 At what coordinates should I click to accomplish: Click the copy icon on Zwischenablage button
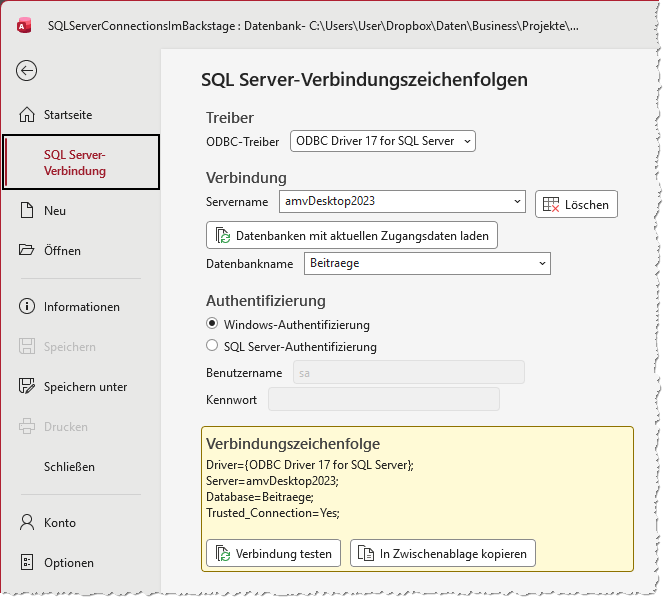click(366, 553)
